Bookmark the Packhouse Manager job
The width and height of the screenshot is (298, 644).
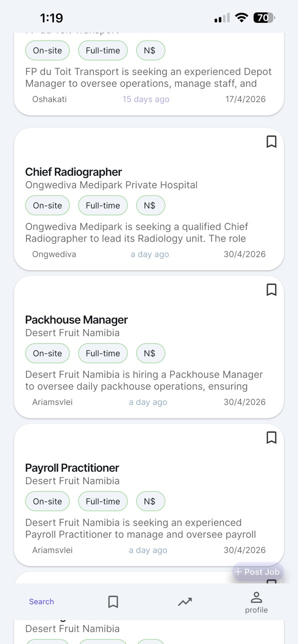[x=271, y=290]
